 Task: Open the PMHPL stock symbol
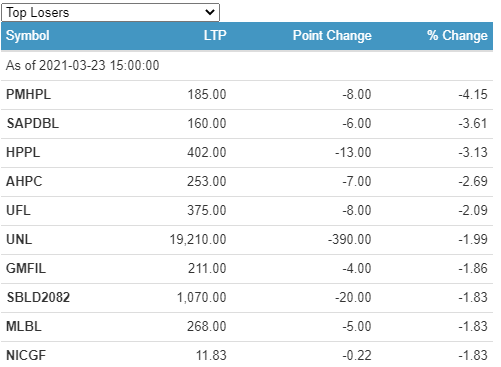click(x=29, y=94)
